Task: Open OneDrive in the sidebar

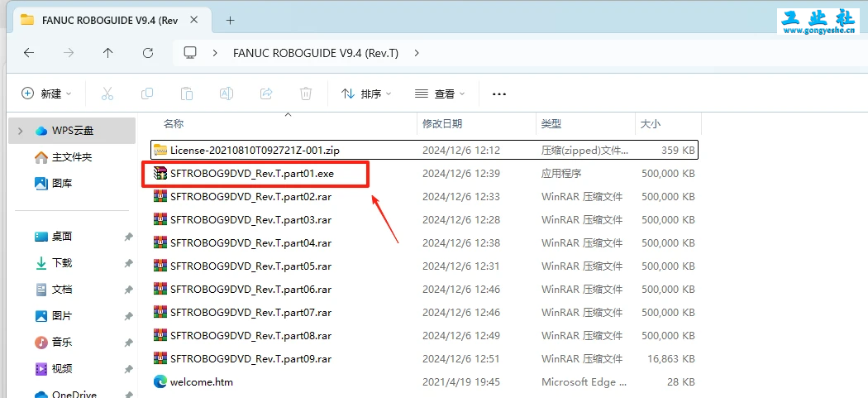Action: [x=74, y=395]
